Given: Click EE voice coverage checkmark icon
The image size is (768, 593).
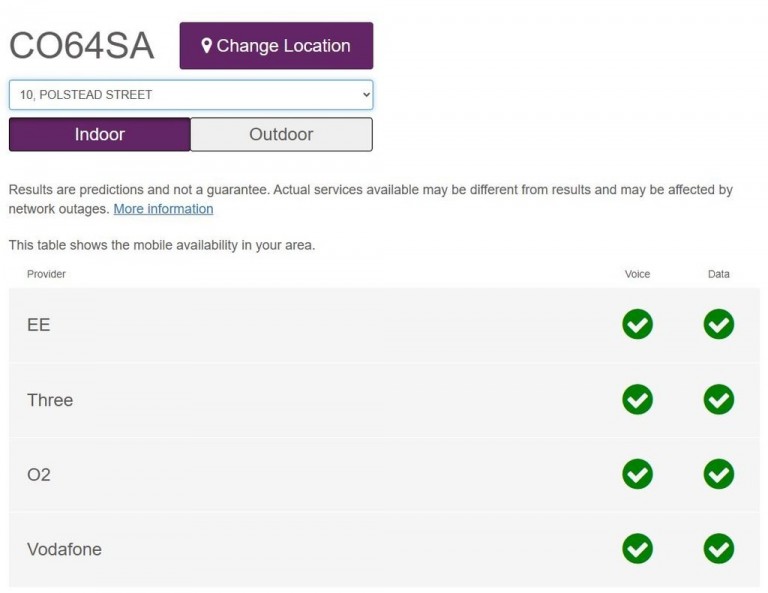Looking at the screenshot, I should [637, 324].
